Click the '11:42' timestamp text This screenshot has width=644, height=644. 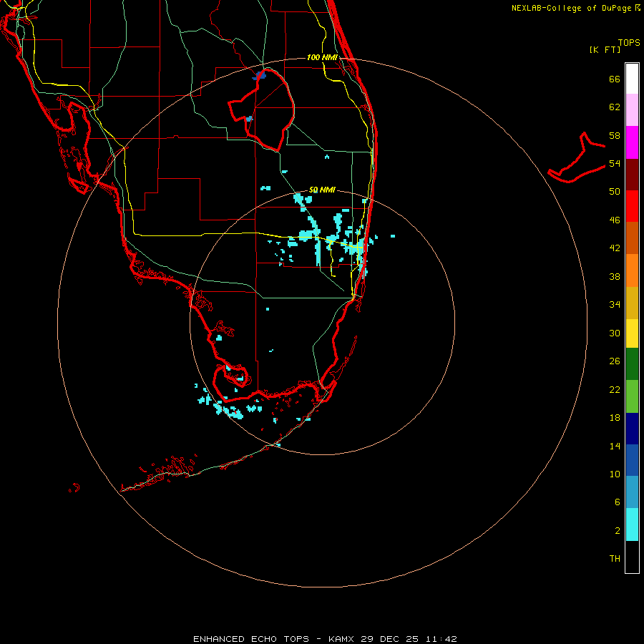click(x=441, y=639)
